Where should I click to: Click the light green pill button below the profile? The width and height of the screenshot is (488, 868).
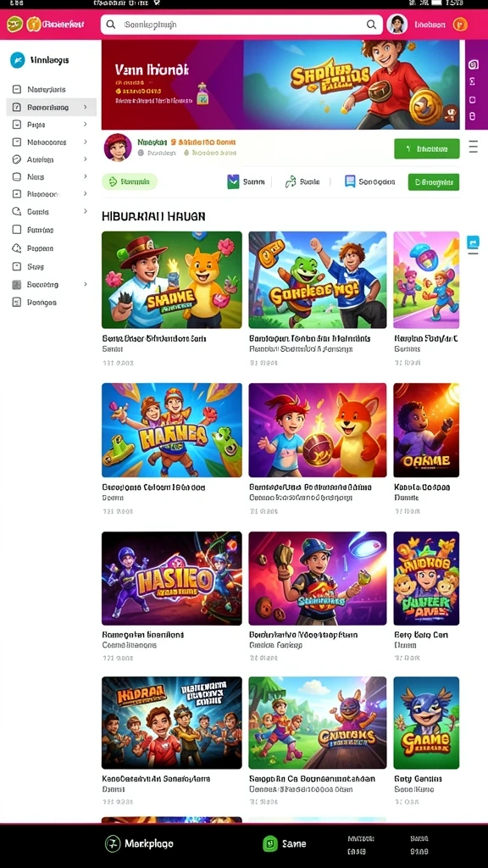pos(130,181)
